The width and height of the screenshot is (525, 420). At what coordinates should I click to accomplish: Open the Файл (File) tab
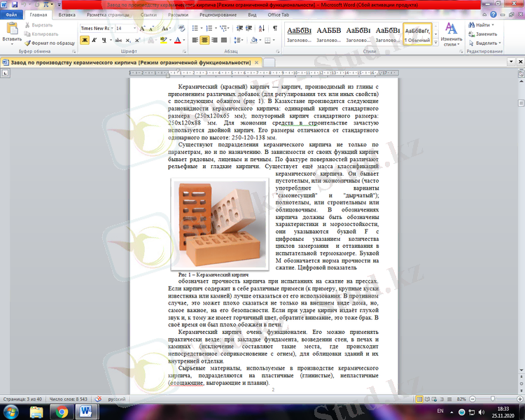[11, 15]
